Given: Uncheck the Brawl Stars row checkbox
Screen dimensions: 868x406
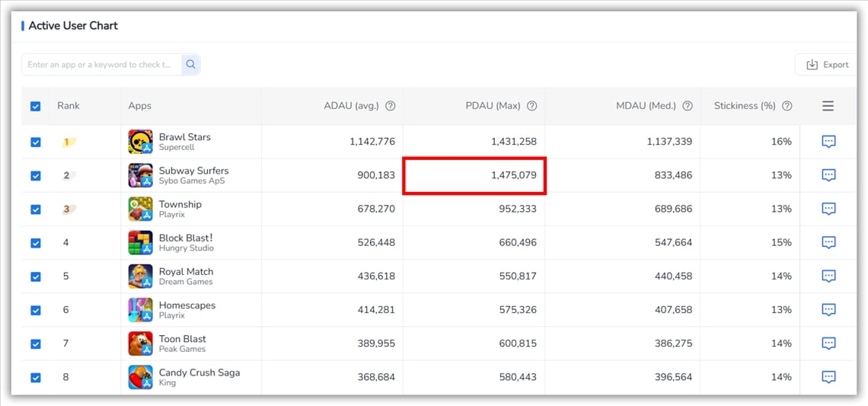Looking at the screenshot, I should click(x=36, y=142).
